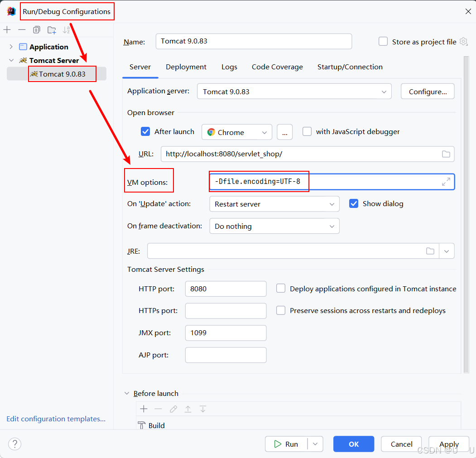Close the Run/Debug Configurations dialog

tap(468, 11)
